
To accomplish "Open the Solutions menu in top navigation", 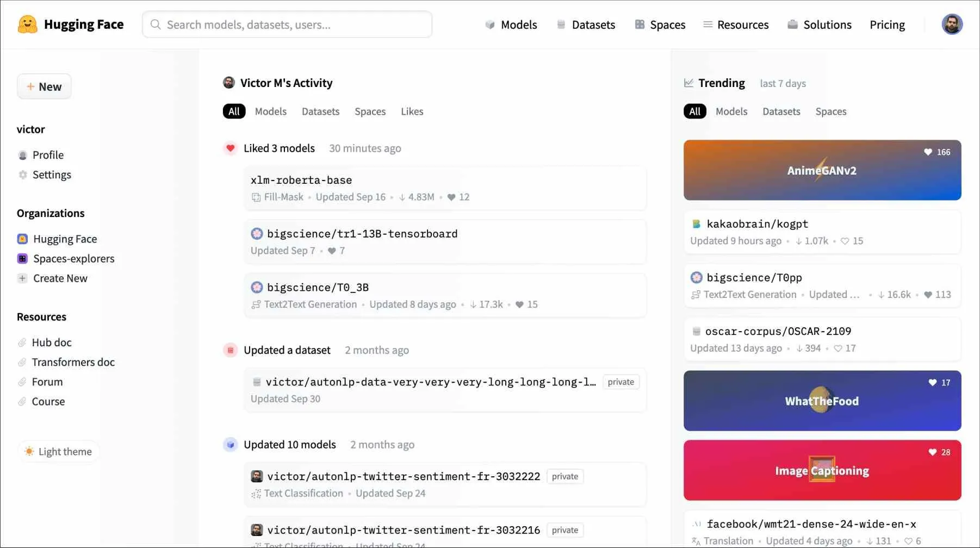I will click(820, 25).
